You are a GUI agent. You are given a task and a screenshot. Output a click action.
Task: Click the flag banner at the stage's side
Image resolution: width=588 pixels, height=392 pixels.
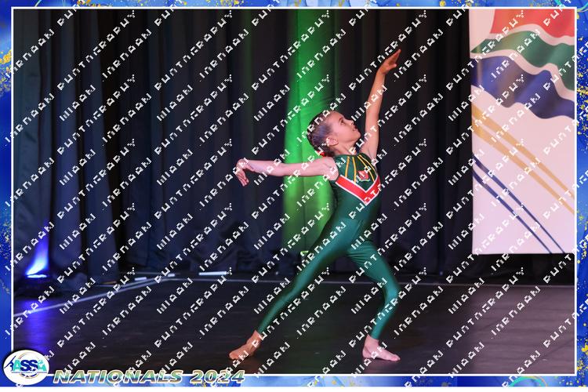tap(522, 131)
